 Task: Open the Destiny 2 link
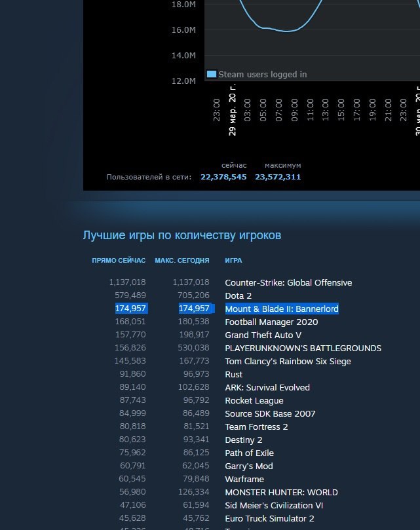pos(244,440)
